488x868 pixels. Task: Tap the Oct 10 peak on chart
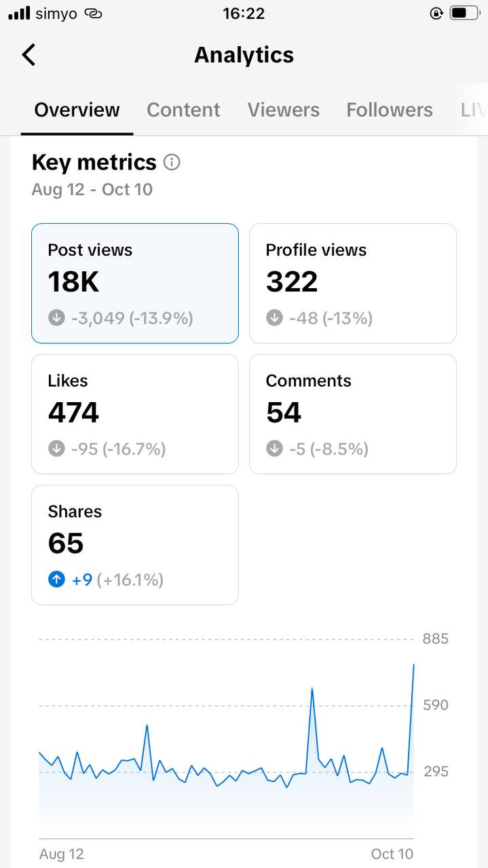pos(413,665)
